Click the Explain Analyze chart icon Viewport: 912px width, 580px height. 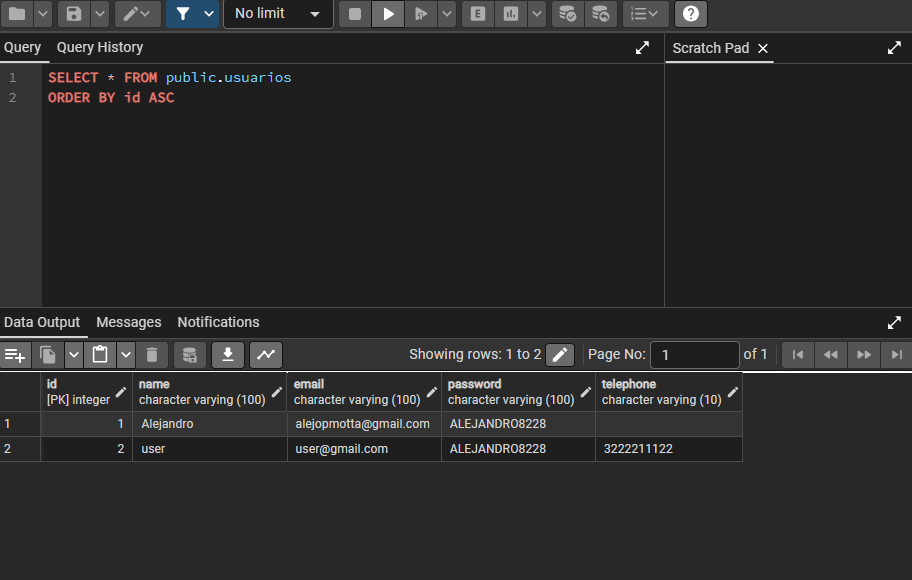pos(511,14)
